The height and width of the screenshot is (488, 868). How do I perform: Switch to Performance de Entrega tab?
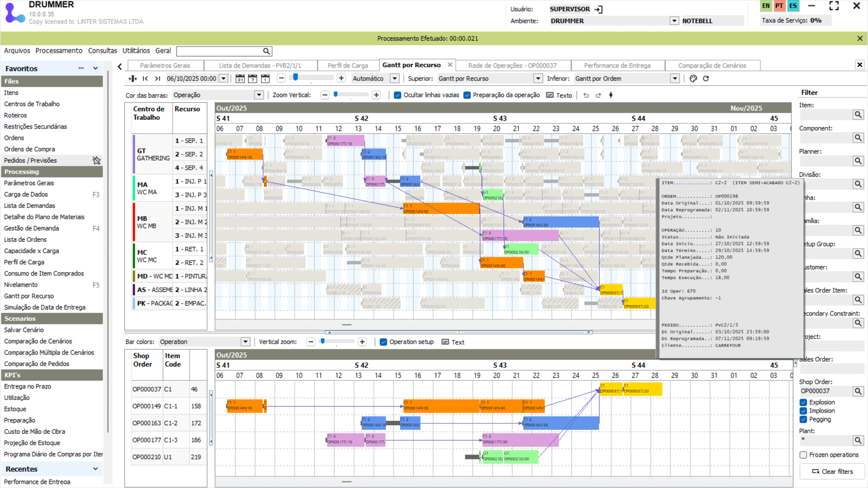(x=617, y=66)
